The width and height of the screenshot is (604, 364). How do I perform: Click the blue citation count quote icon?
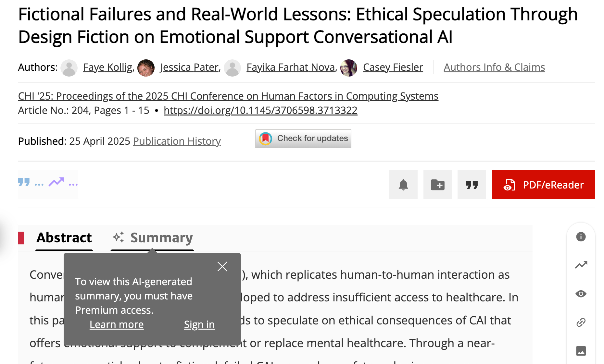[x=24, y=182]
